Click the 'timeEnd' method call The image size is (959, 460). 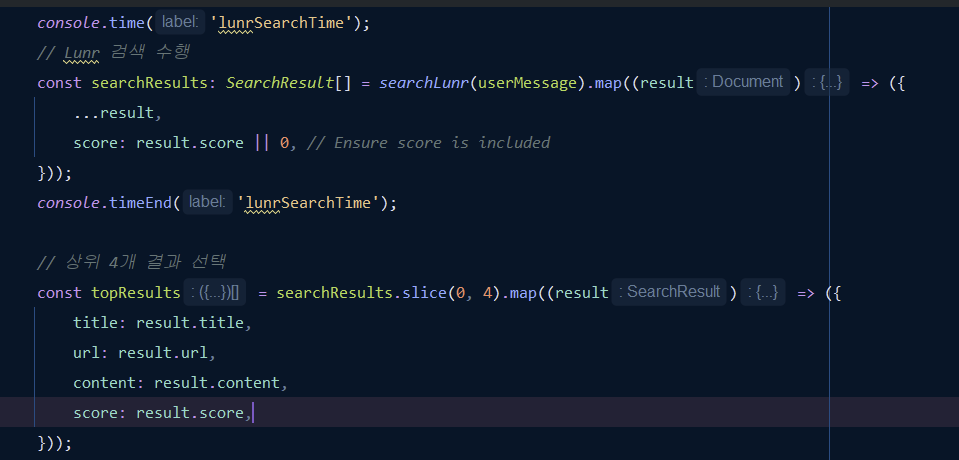click(x=141, y=202)
